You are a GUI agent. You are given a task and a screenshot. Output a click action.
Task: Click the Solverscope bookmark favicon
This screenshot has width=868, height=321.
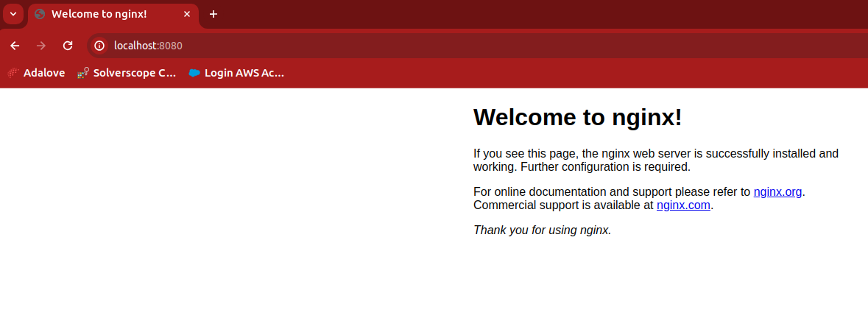83,73
